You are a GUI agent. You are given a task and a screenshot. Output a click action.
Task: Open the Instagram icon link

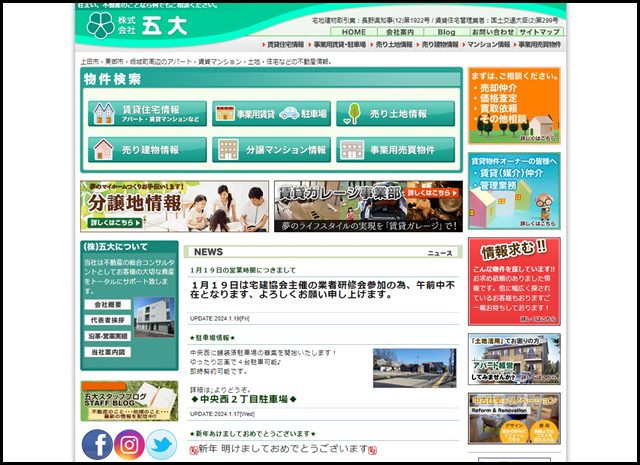(129, 444)
